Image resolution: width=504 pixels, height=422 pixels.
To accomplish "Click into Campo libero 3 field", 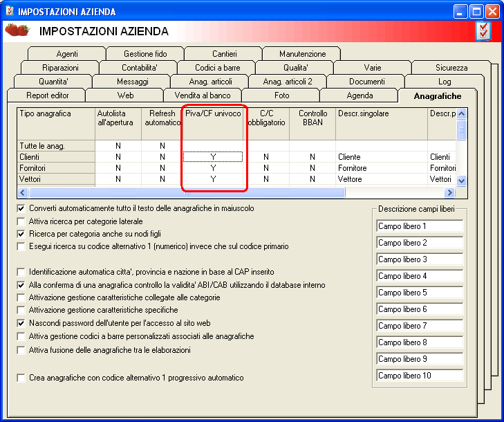I will pyautogui.click(x=419, y=259).
